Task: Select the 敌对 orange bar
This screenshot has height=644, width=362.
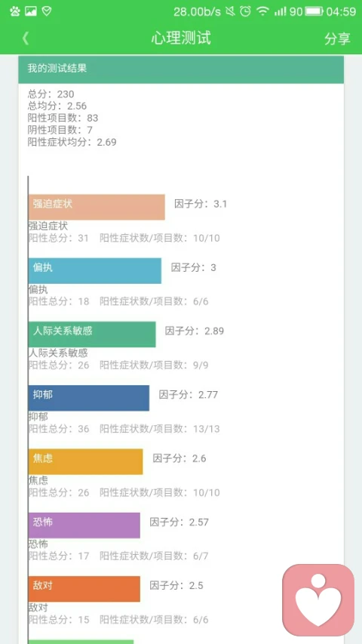Action: (x=84, y=589)
